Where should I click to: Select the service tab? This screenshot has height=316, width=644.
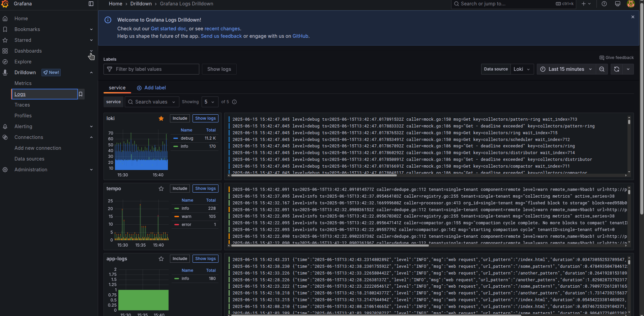coord(117,88)
